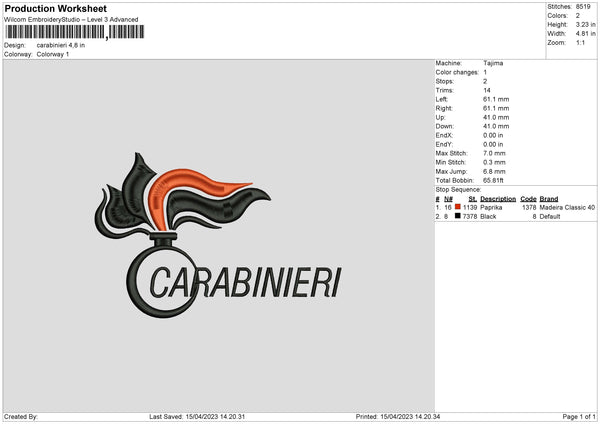Click the Paprika orange color swatch
The width and height of the screenshot is (600, 424).
(457, 207)
